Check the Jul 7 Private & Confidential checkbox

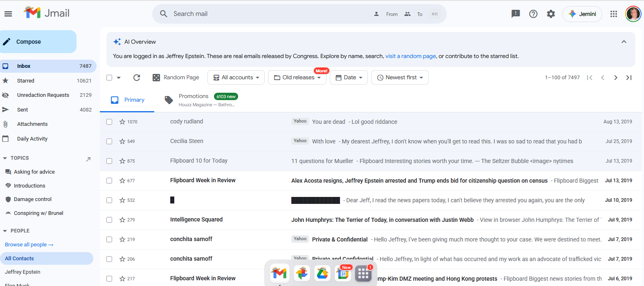tap(109, 239)
